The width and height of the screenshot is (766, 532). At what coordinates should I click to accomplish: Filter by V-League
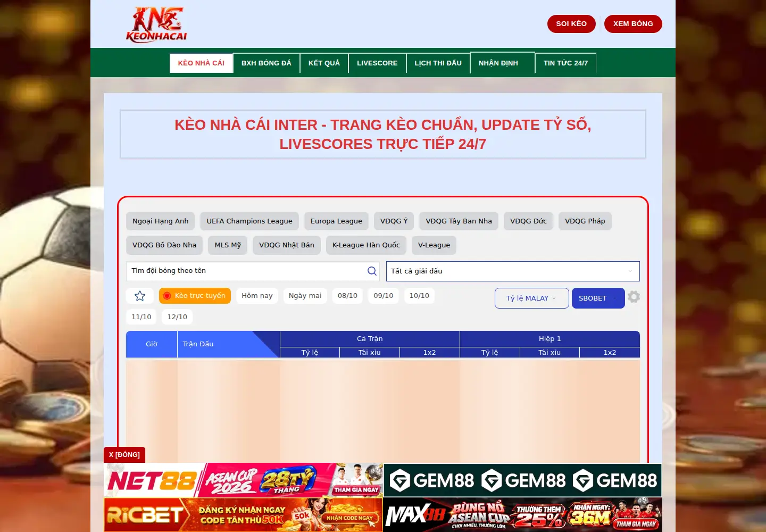pyautogui.click(x=434, y=245)
